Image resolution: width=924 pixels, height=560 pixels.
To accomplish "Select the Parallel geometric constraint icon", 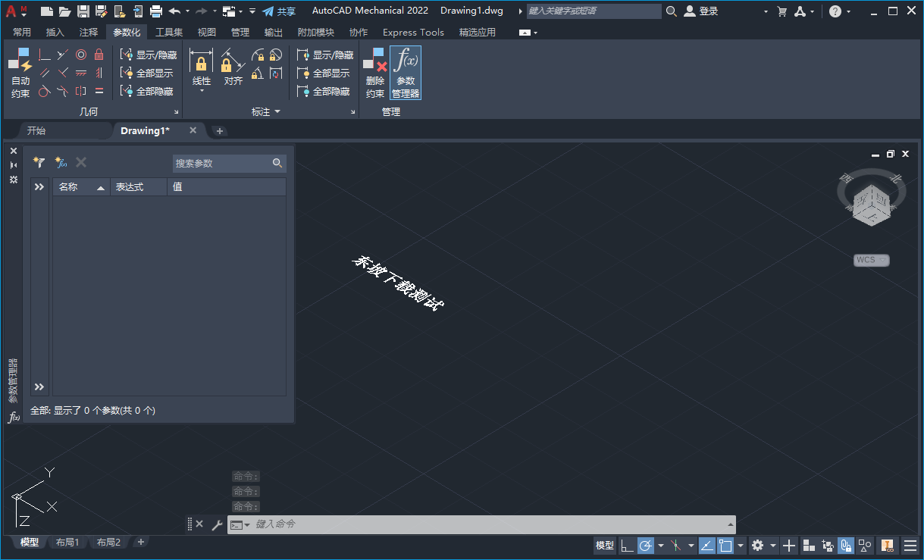I will click(45, 73).
